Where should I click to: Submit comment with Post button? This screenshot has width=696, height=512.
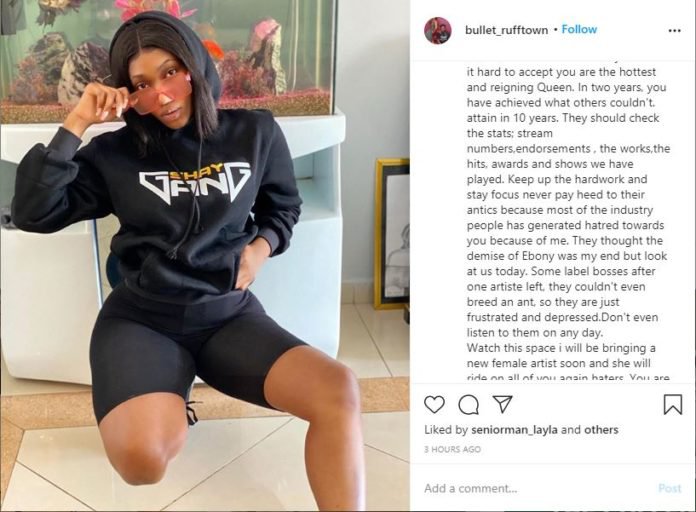click(669, 488)
